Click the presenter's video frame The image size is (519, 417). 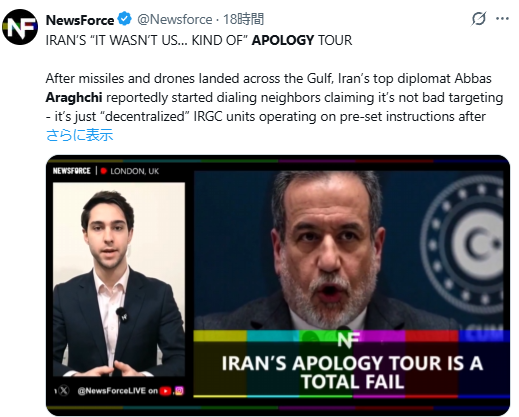click(119, 279)
